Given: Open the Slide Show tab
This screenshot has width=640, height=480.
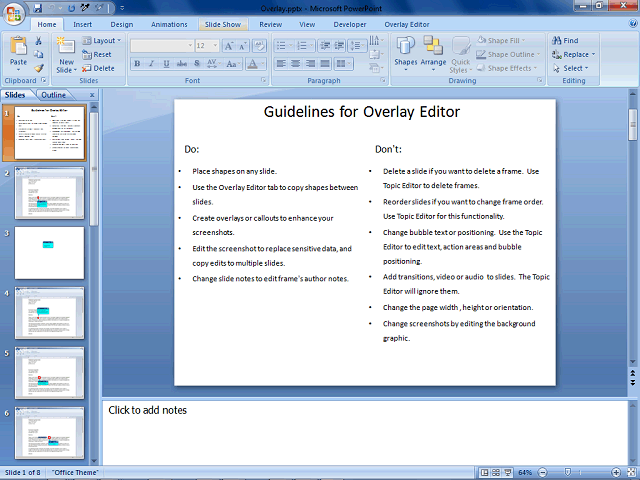Looking at the screenshot, I should point(223,24).
